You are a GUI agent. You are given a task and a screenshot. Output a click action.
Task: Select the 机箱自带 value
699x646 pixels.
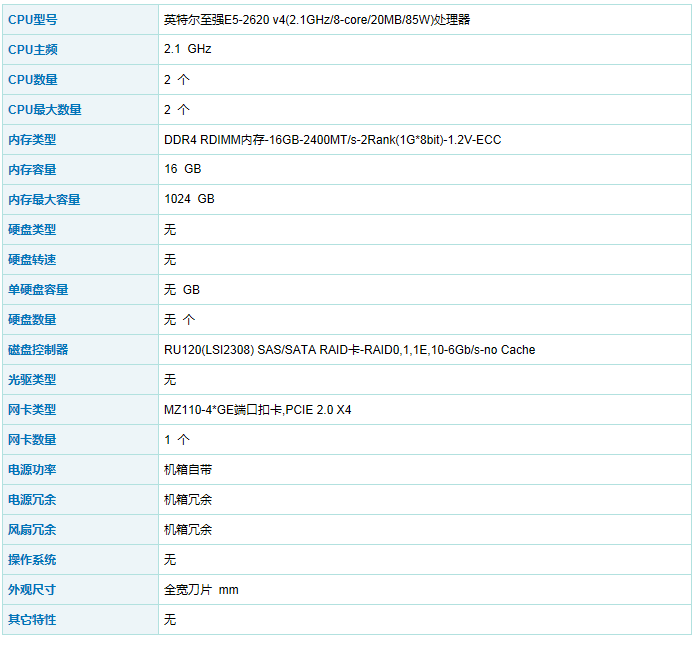tap(188, 469)
